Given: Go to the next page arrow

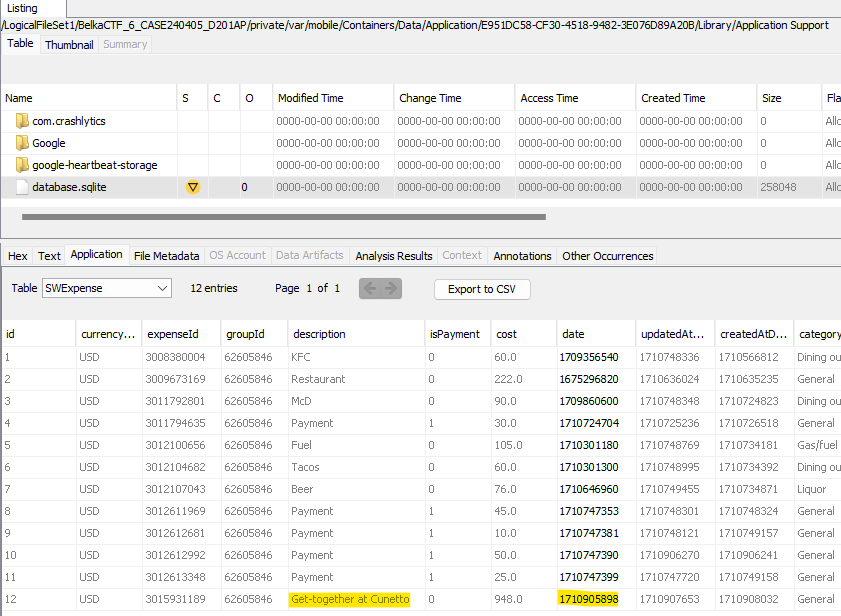Looking at the screenshot, I should [x=391, y=289].
